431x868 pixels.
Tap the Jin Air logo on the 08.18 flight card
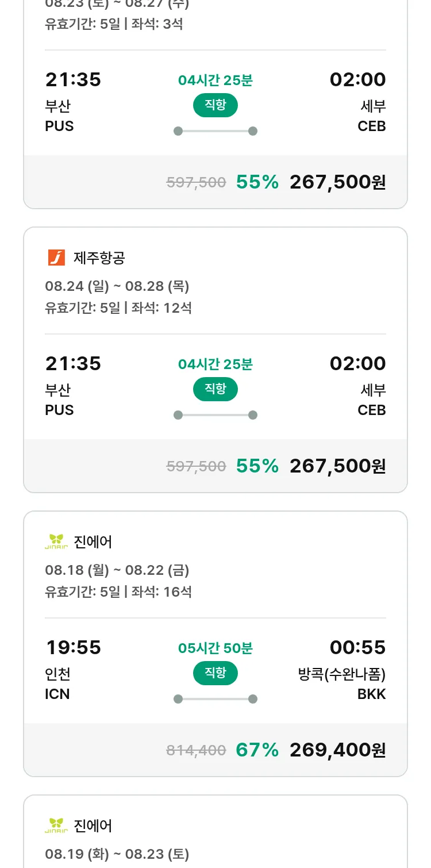pyautogui.click(x=56, y=541)
